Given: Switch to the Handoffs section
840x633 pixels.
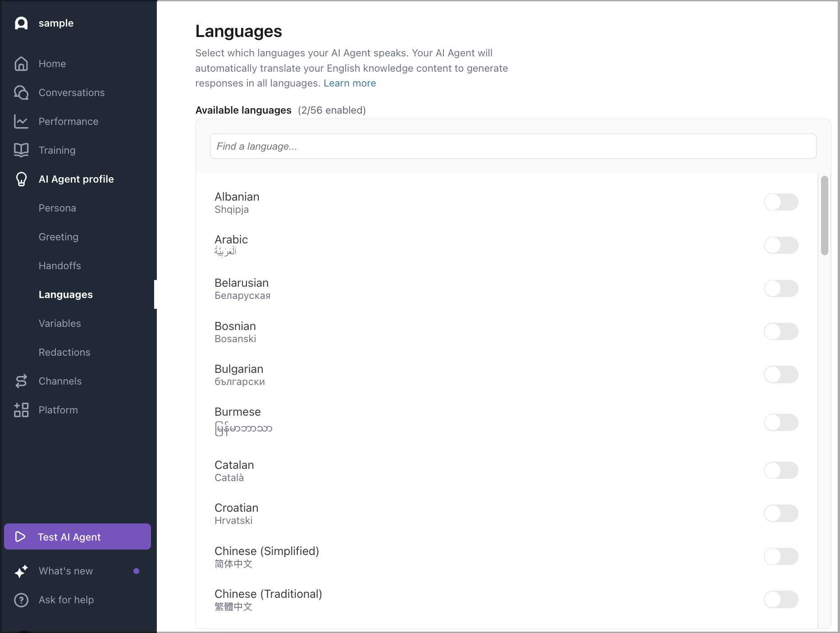Looking at the screenshot, I should [59, 266].
